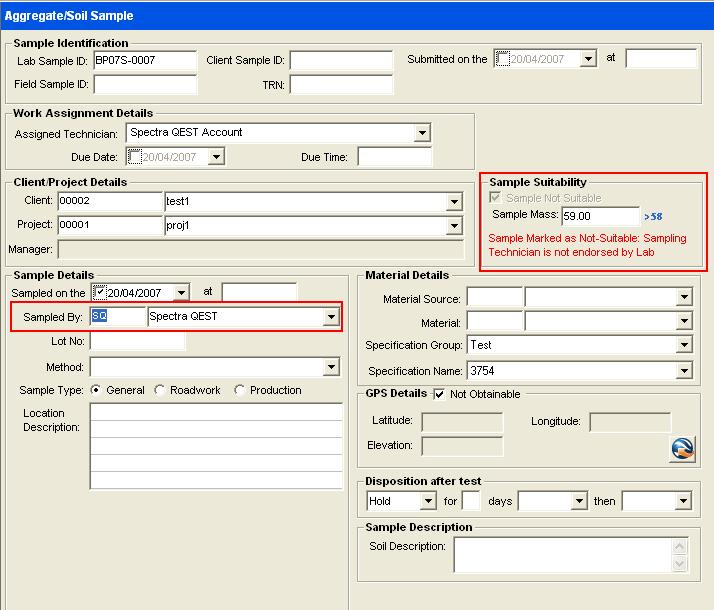Click the Lot No text field

137,342
